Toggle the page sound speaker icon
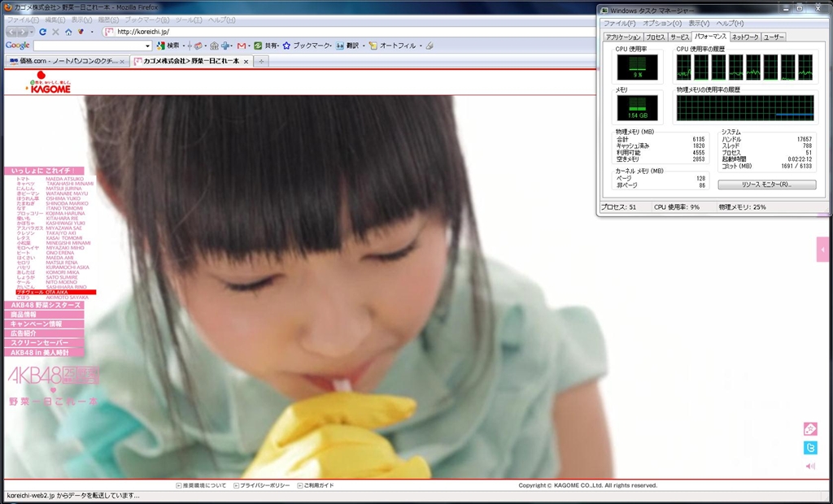 coord(810,467)
